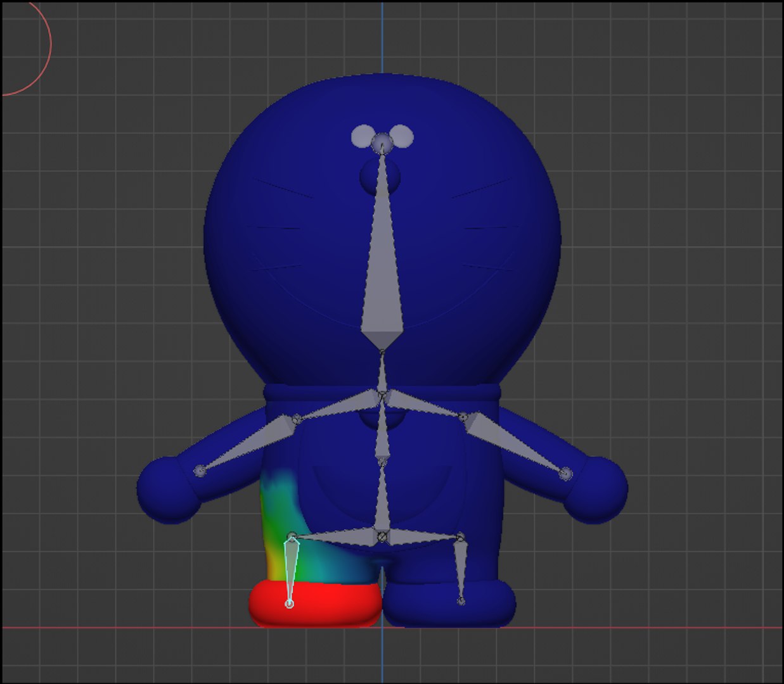Select the lower spine bone above the hips
The height and width of the screenshot is (684, 784).
(x=382, y=499)
